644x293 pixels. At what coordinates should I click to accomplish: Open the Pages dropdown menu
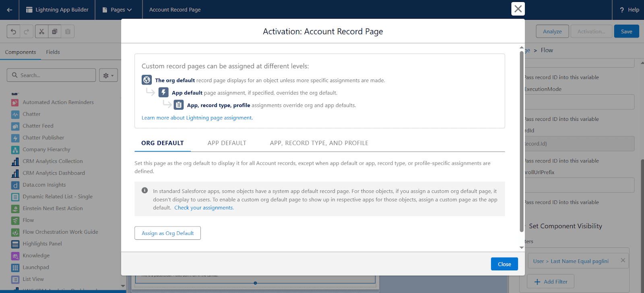coord(117,10)
